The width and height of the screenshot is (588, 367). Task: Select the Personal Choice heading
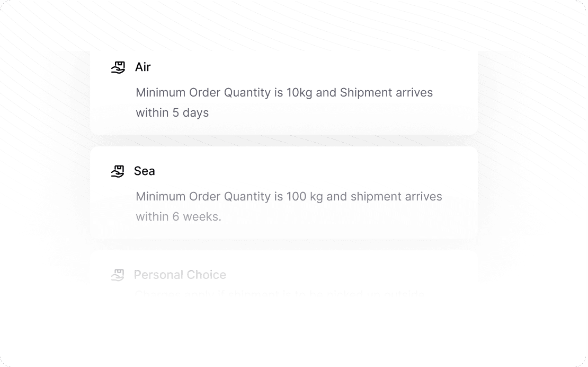click(x=180, y=275)
